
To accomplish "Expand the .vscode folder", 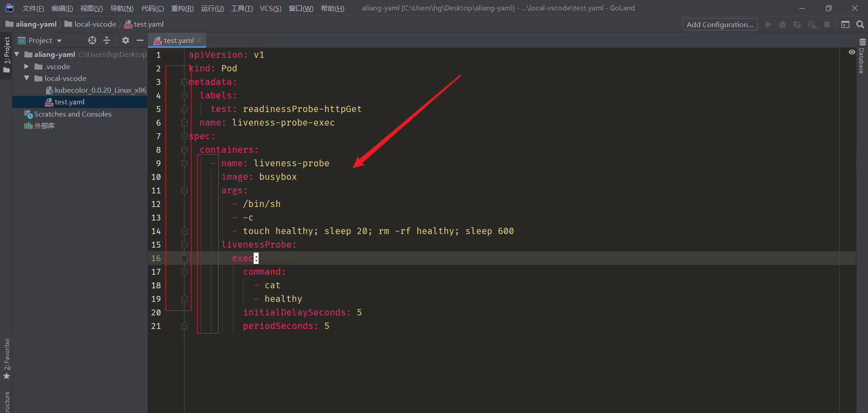I will [x=26, y=66].
